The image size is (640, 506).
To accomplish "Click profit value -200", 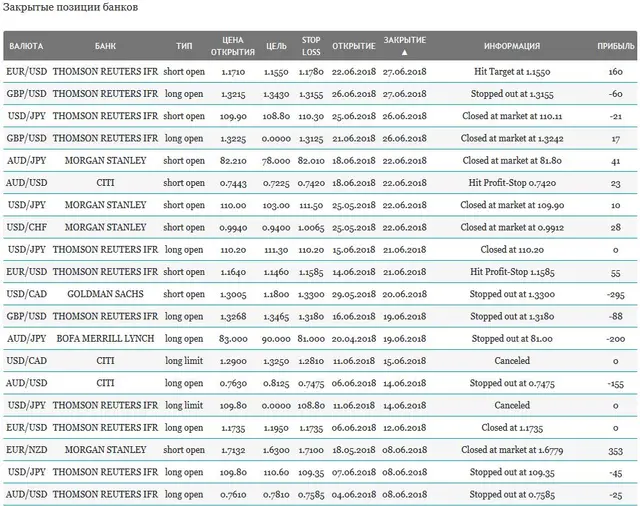I will pyautogui.click(x=616, y=339).
